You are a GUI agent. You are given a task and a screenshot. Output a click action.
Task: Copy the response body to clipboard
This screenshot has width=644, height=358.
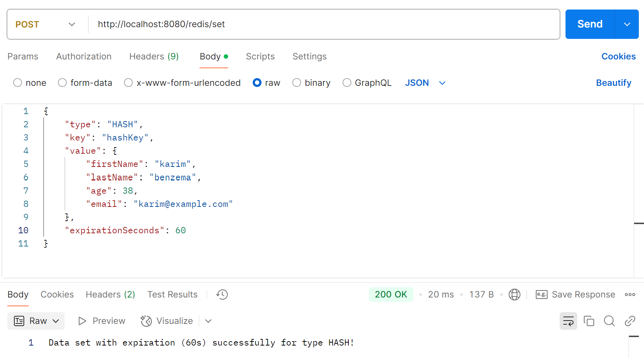click(x=589, y=321)
